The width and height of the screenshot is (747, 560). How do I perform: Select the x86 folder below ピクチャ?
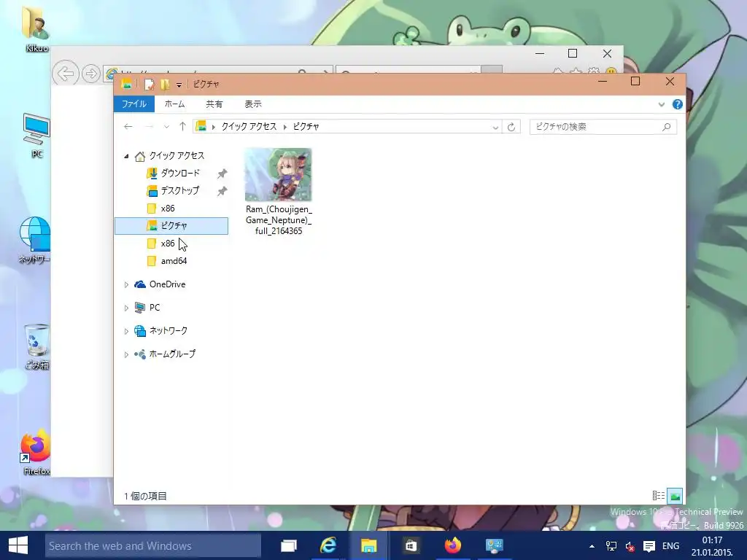(x=167, y=244)
